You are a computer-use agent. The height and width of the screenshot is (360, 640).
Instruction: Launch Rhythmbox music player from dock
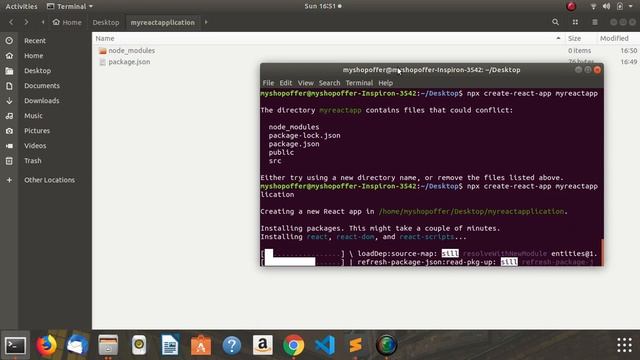pyautogui.click(x=139, y=346)
